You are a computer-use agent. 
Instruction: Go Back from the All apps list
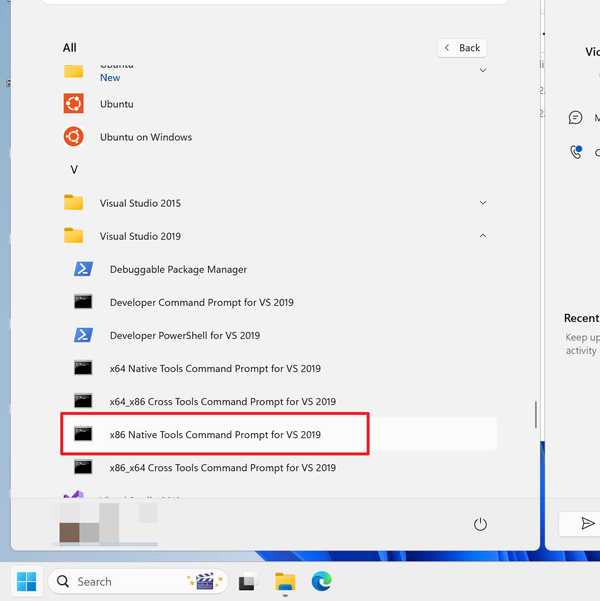point(462,48)
